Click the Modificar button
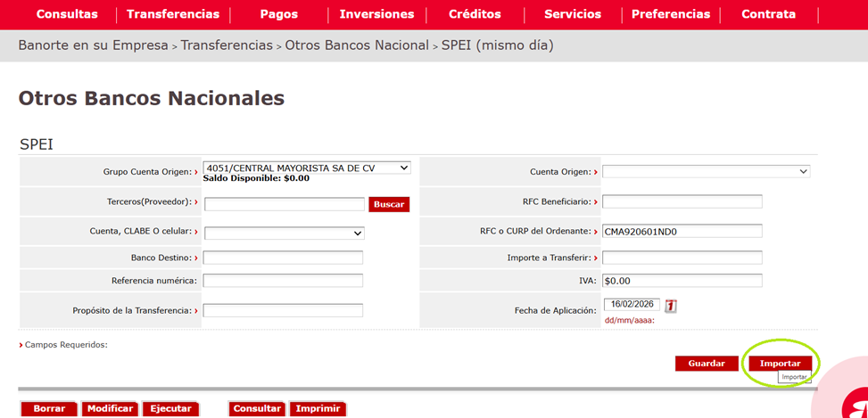 tap(110, 409)
